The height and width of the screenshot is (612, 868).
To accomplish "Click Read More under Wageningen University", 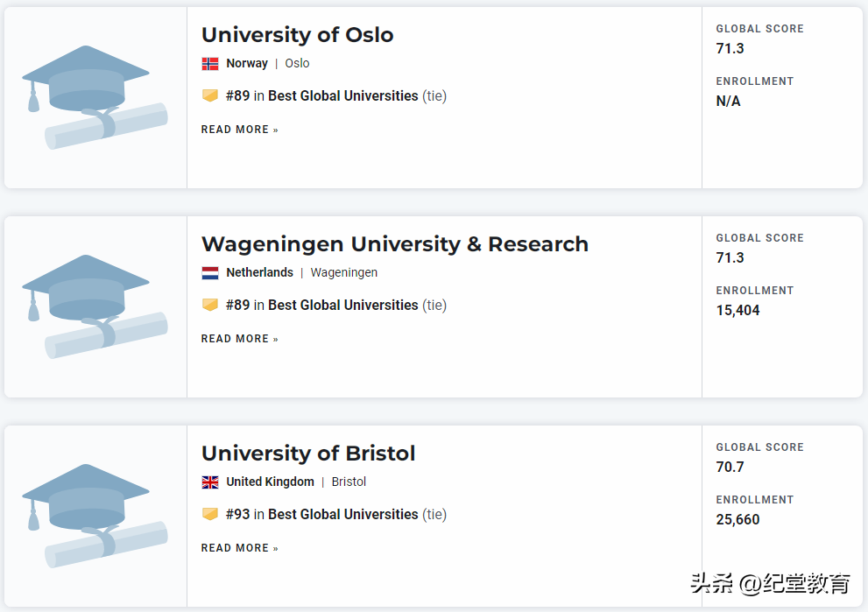I will (239, 339).
